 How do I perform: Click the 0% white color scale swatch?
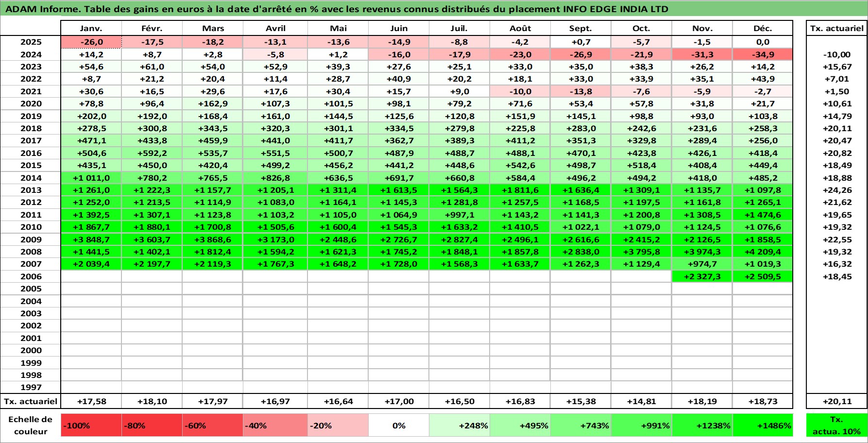point(399,425)
